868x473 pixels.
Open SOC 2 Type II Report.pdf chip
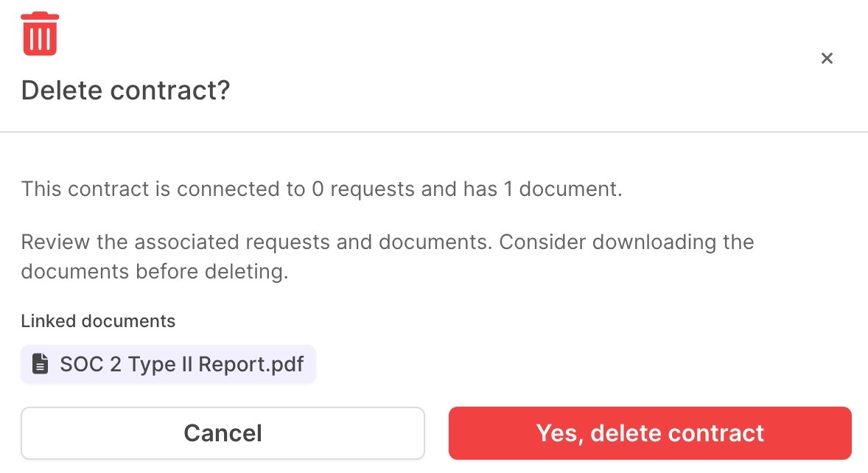[168, 364]
